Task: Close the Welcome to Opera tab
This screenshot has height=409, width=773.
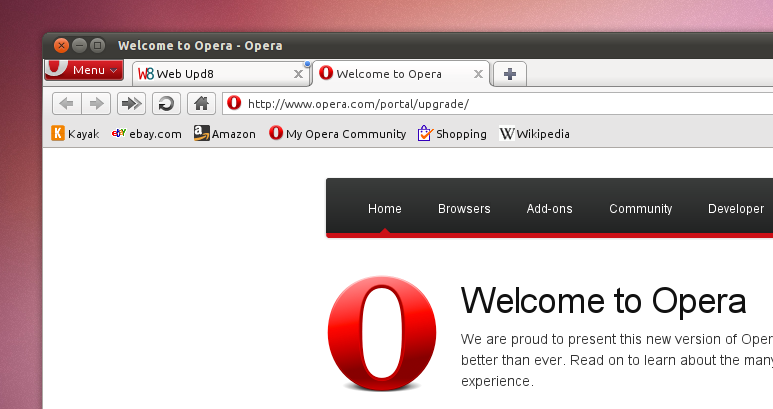Action: (478, 74)
